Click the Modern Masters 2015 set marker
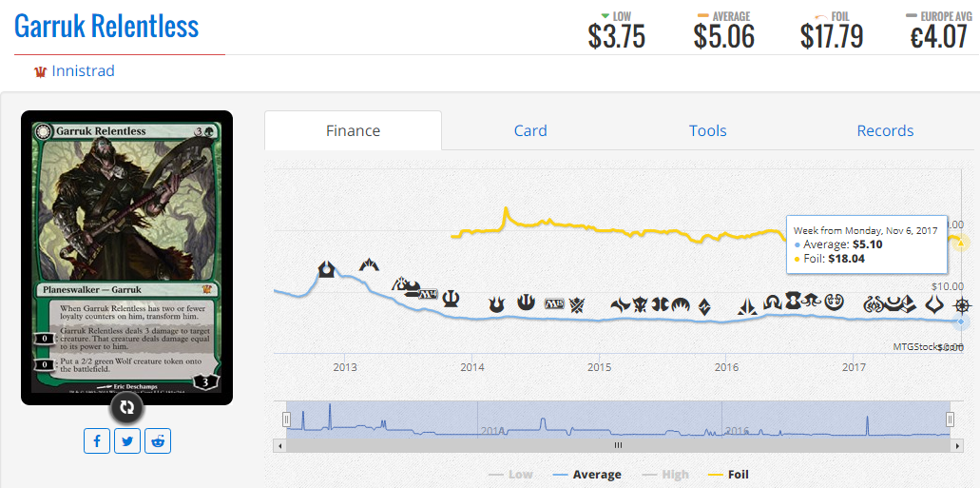This screenshot has height=488, width=980. tap(660, 304)
